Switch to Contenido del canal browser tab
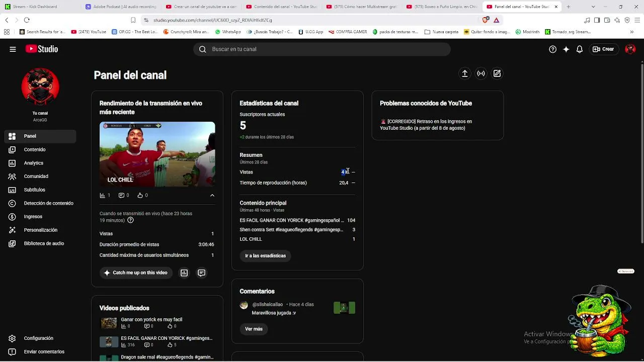644x362 pixels. (281, 7)
